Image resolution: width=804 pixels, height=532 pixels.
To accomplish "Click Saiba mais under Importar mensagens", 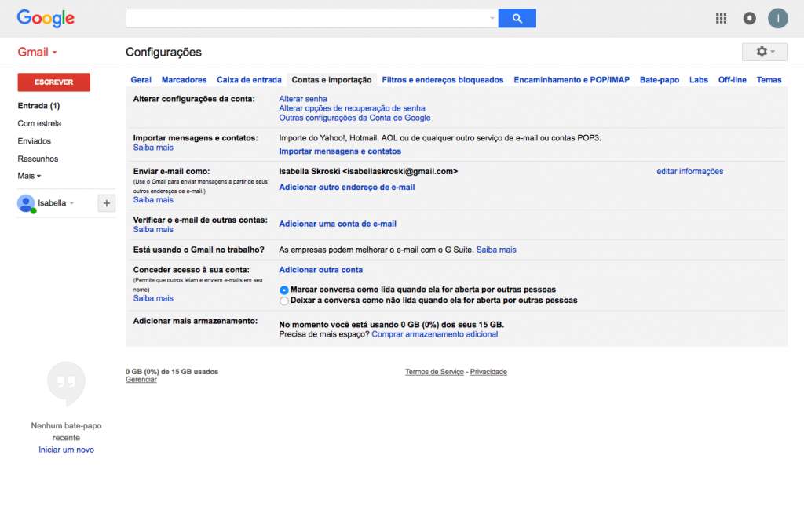I will (153, 148).
